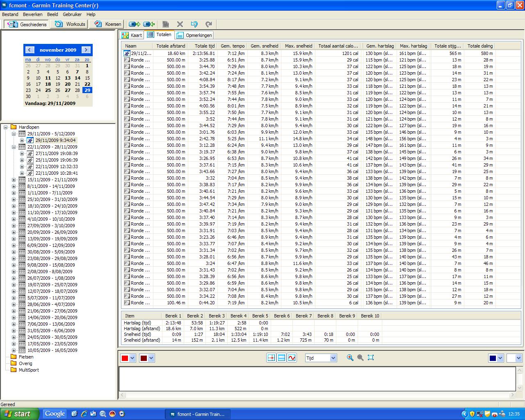The height and width of the screenshot is (420, 525).
Task: Expand week 8/11/2009 - 14/11/2009
Action: pyautogui.click(x=14, y=186)
